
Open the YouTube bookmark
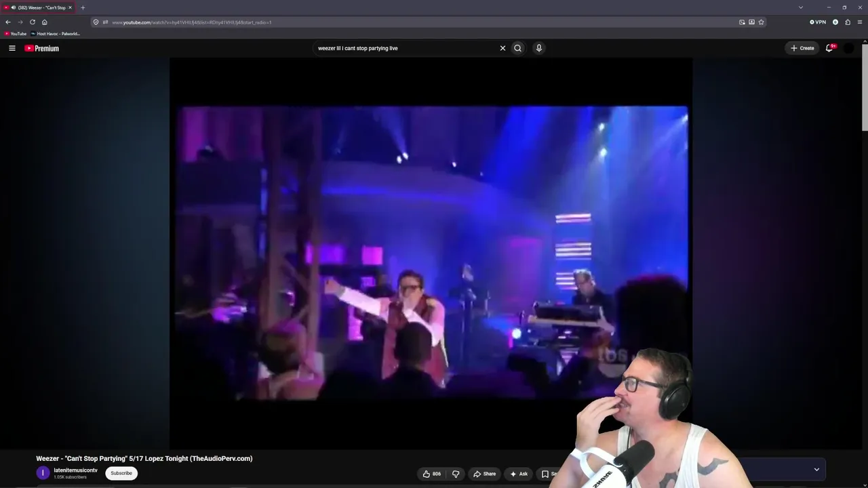point(16,34)
